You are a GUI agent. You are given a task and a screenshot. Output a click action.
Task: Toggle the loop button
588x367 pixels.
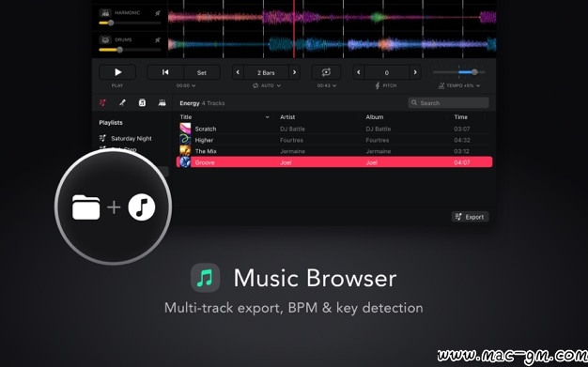click(x=326, y=72)
